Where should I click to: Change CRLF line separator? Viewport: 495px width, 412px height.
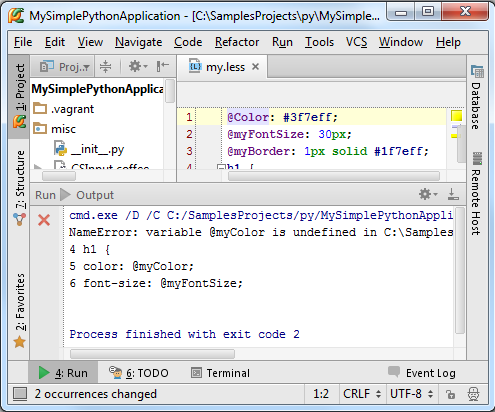(362, 394)
